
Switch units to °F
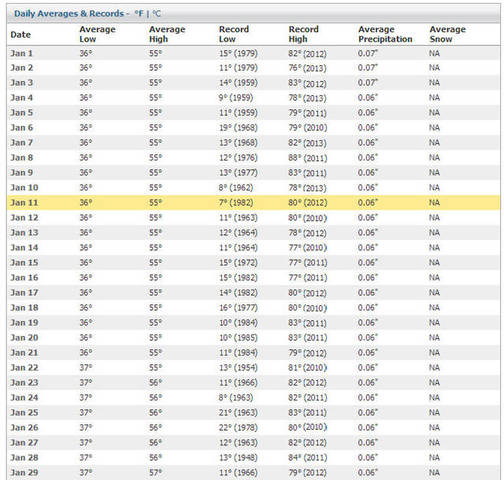pos(139,14)
